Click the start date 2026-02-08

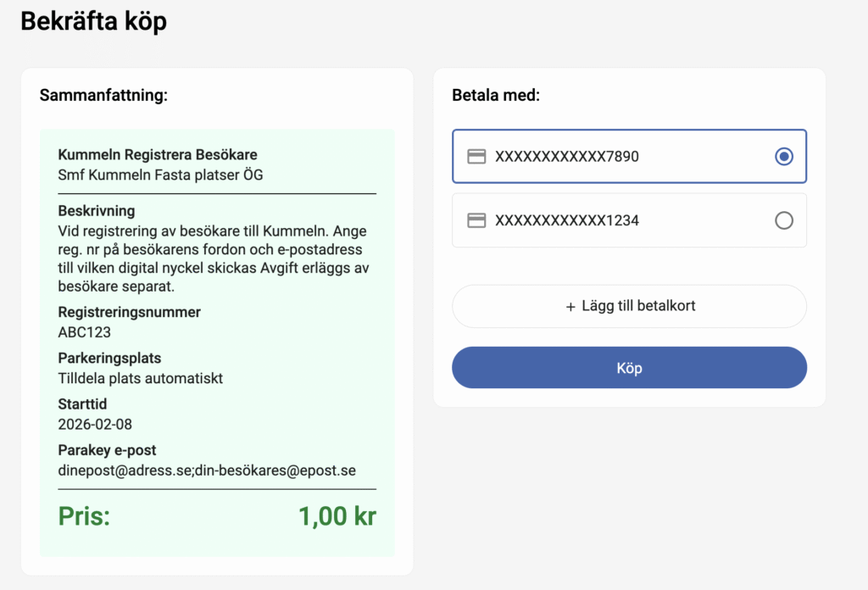tap(95, 424)
